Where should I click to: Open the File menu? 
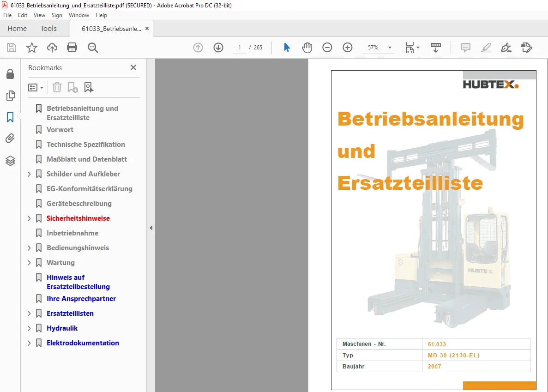7,15
